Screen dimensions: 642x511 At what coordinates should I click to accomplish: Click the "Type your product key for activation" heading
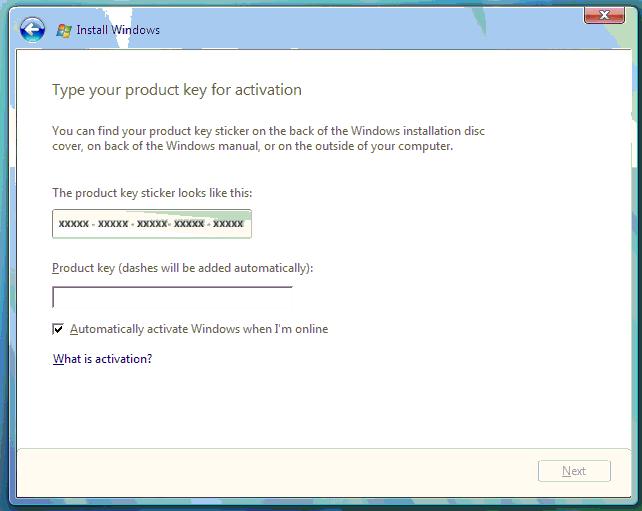coord(176,91)
